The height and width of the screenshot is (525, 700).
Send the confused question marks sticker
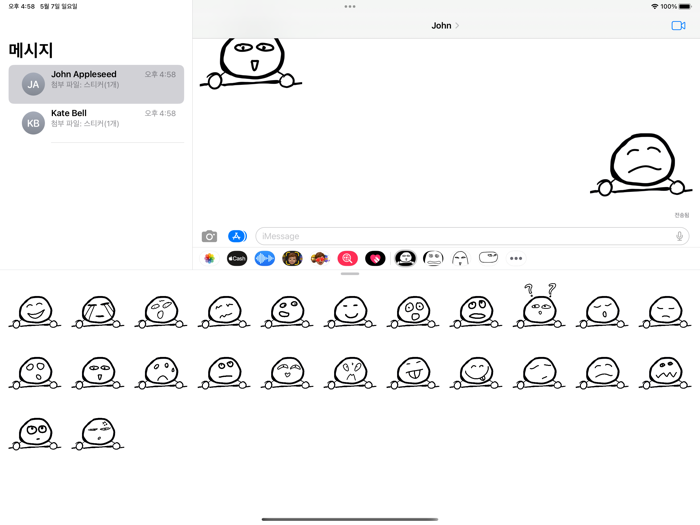(x=539, y=306)
